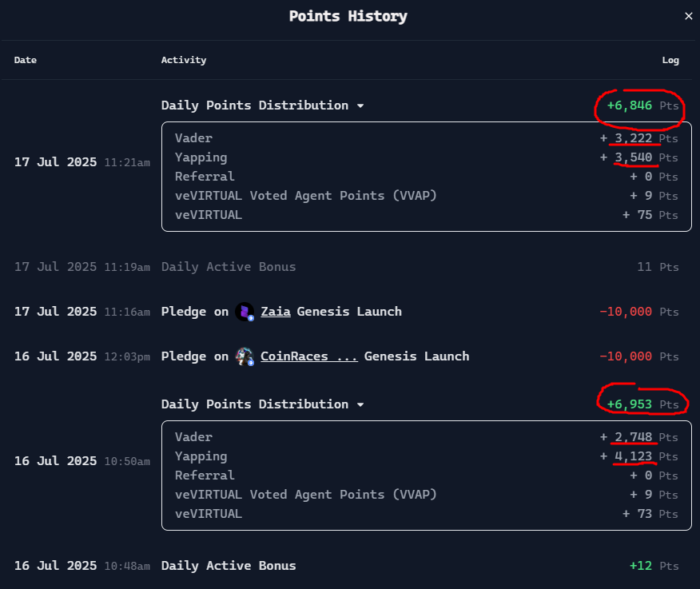700x589 pixels.
Task: Click the 17 Jul 2025 11:19am date
Action: pyautogui.click(x=82, y=267)
